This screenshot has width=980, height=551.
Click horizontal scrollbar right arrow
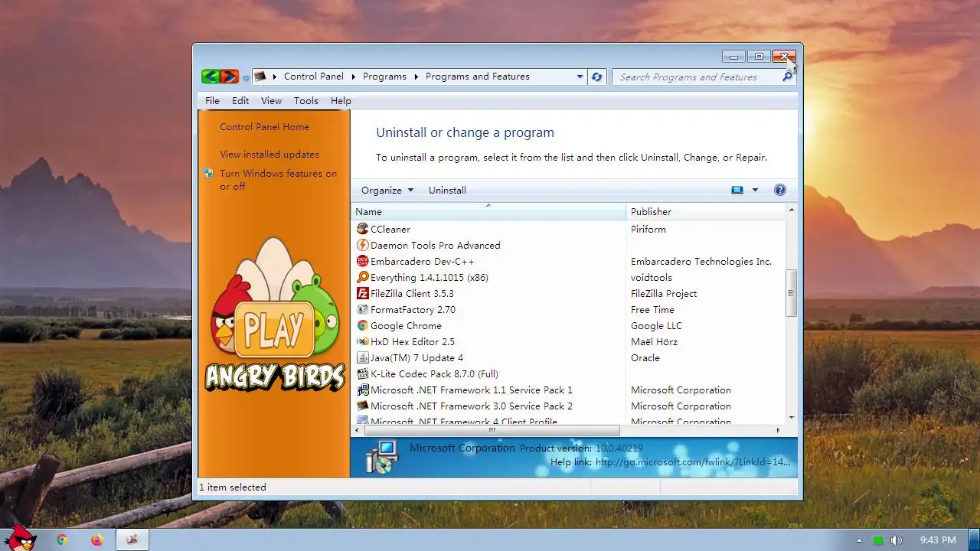click(x=779, y=430)
